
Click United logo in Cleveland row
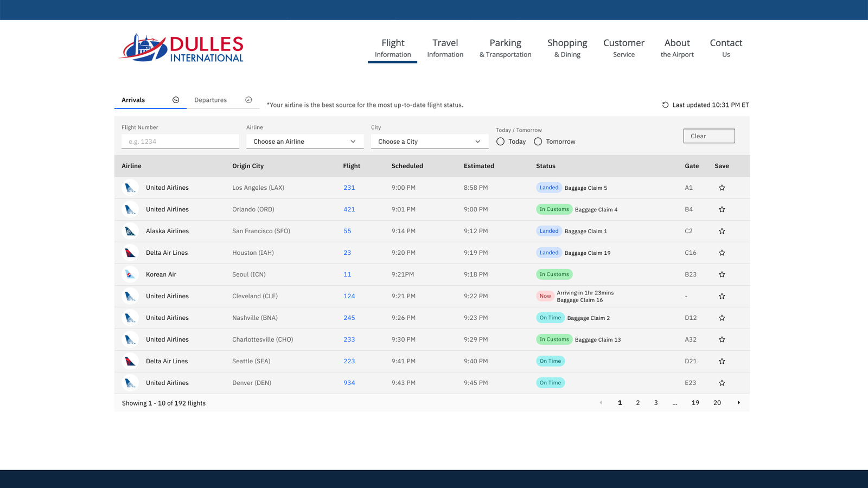point(130,296)
